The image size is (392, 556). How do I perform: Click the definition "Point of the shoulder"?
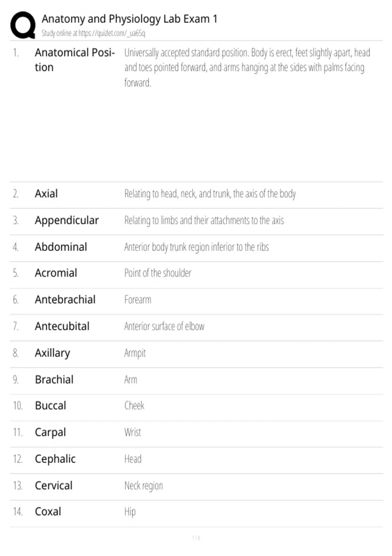158,273
